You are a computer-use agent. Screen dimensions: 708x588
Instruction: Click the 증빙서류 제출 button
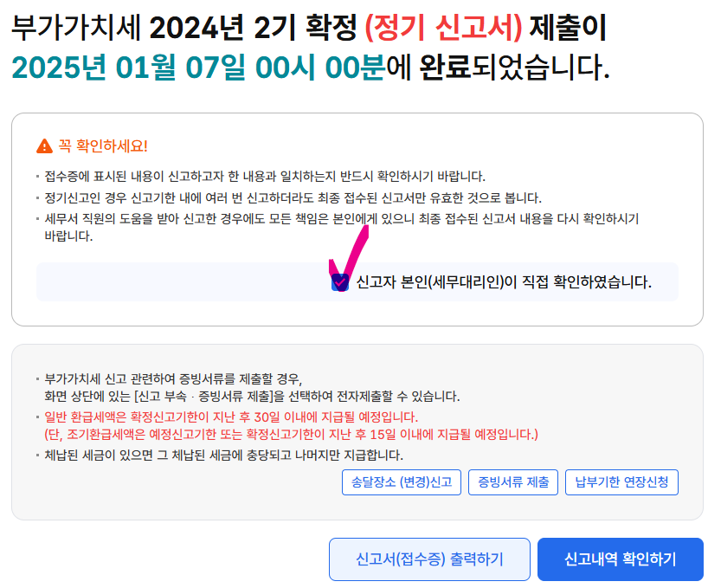tap(513, 482)
